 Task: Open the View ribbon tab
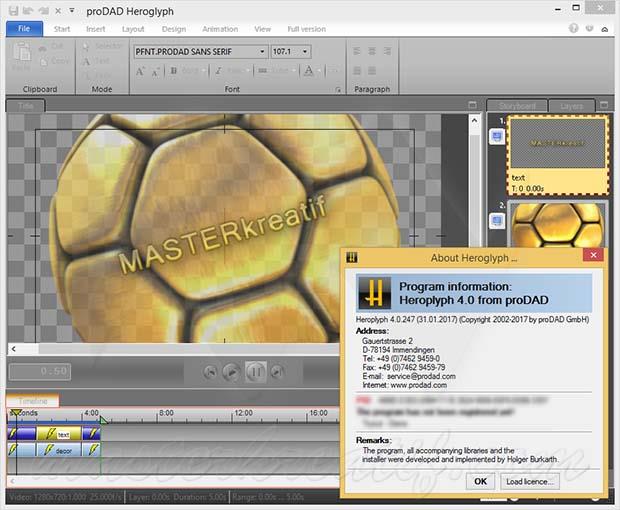tap(263, 29)
